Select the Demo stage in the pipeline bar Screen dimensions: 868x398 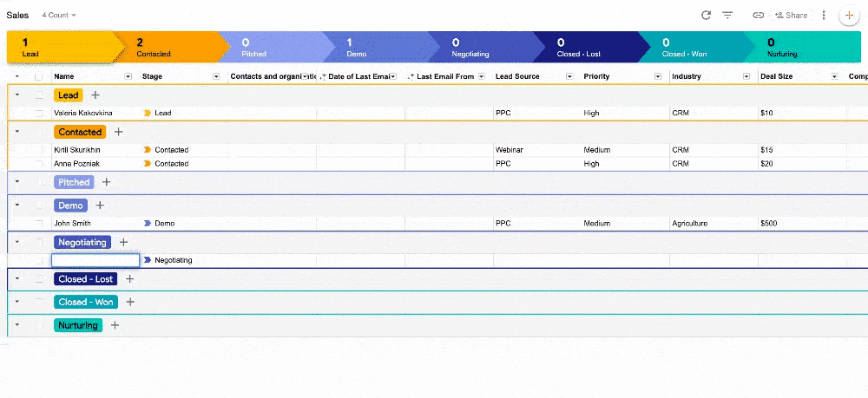coord(384,47)
